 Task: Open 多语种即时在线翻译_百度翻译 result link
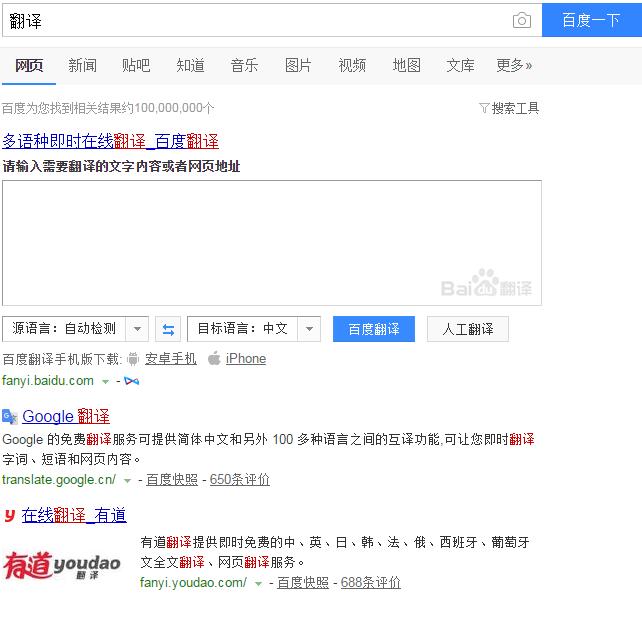(x=111, y=141)
